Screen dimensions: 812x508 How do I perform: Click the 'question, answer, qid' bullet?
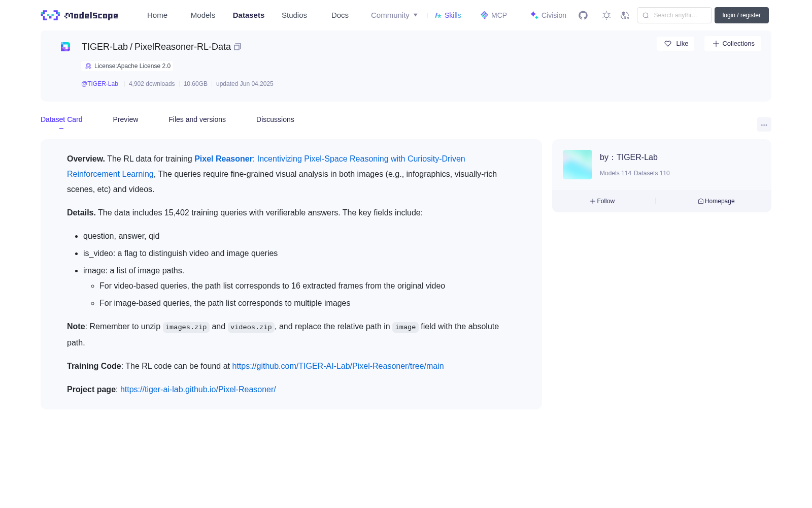click(x=121, y=236)
